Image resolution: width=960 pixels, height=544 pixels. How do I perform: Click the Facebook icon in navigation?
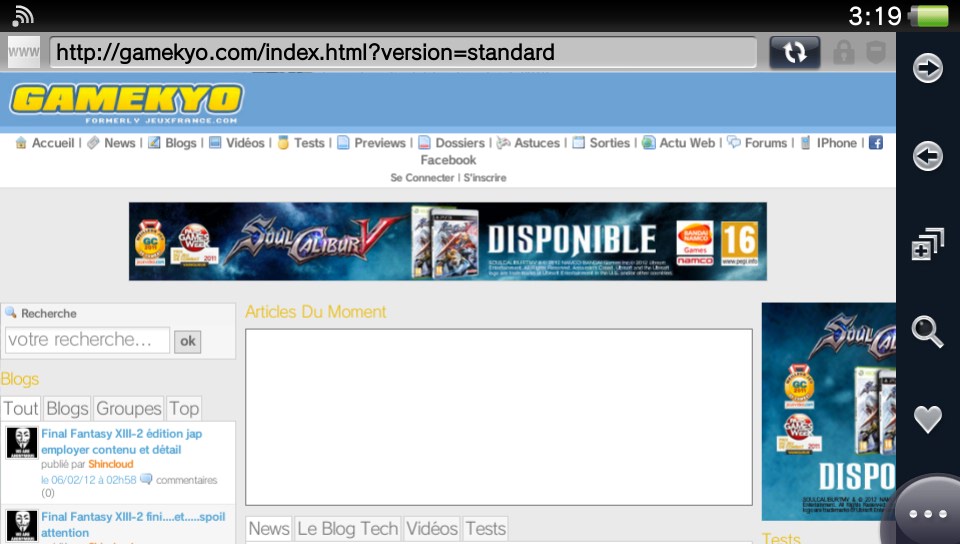pos(876,143)
